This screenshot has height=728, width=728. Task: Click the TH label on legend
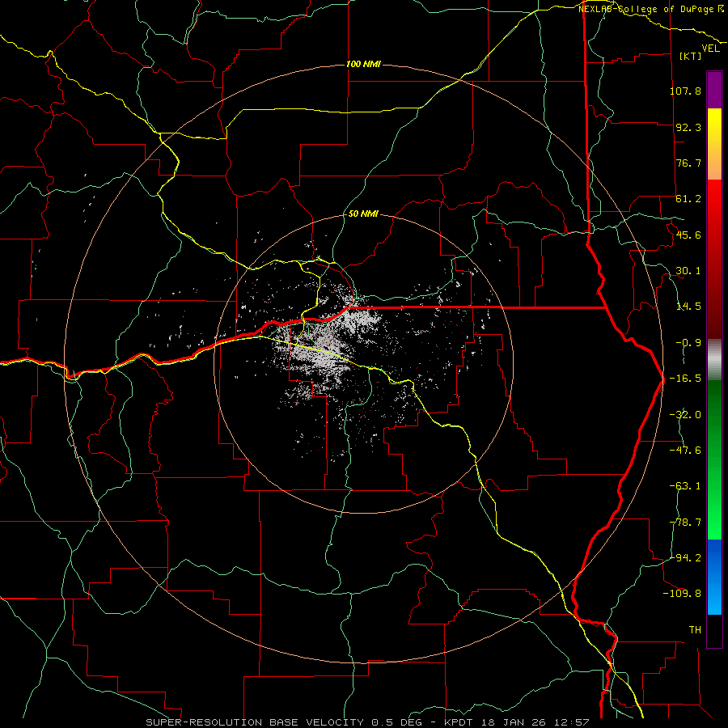click(x=695, y=630)
